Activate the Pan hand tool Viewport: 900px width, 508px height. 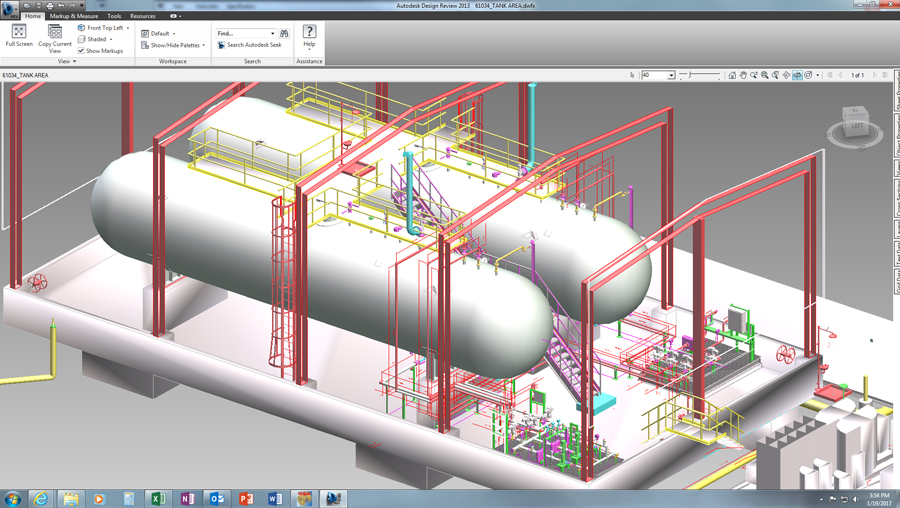(x=743, y=75)
